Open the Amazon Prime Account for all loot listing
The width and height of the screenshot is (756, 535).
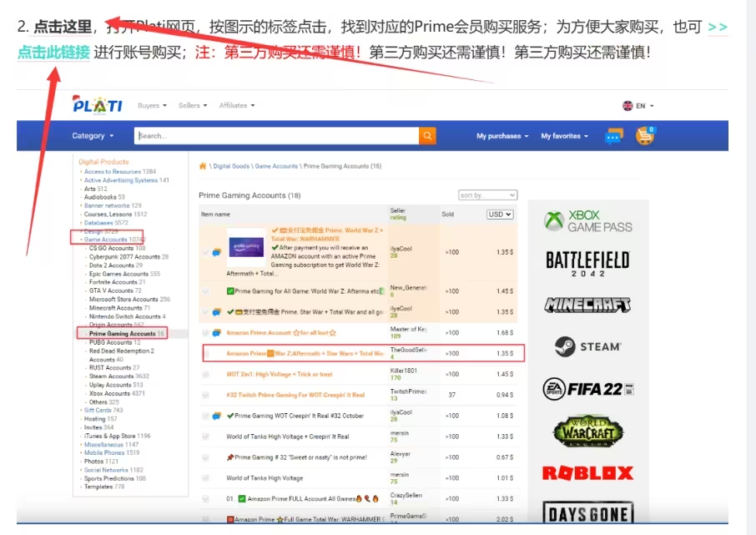(281, 332)
